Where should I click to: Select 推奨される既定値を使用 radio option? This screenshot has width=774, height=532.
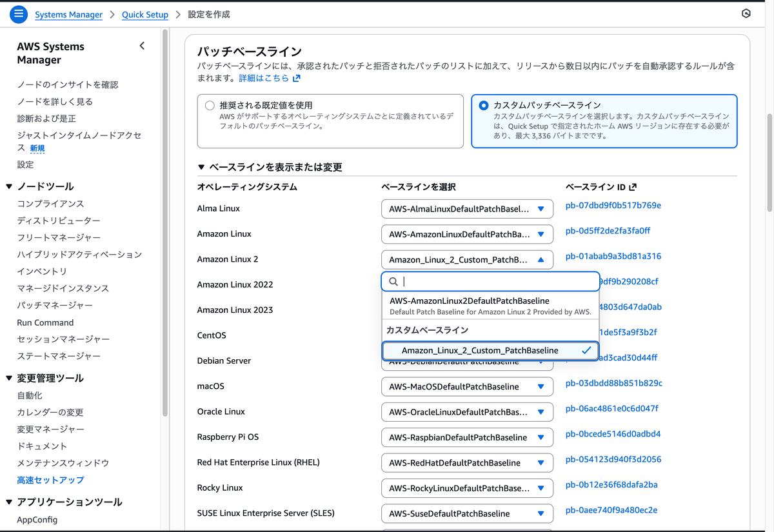(209, 105)
